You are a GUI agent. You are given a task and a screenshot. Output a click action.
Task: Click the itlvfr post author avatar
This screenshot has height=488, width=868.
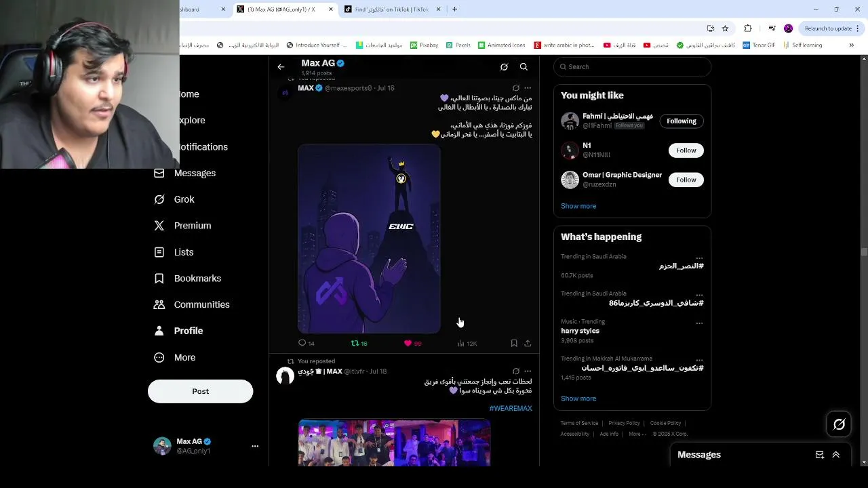(285, 375)
